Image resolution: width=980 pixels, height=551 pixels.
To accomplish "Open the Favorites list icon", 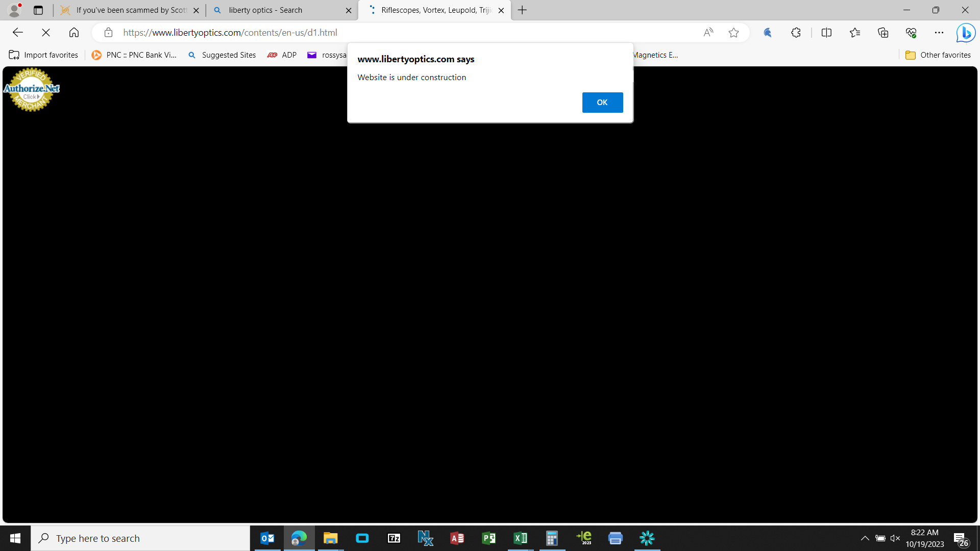I will 855,33.
